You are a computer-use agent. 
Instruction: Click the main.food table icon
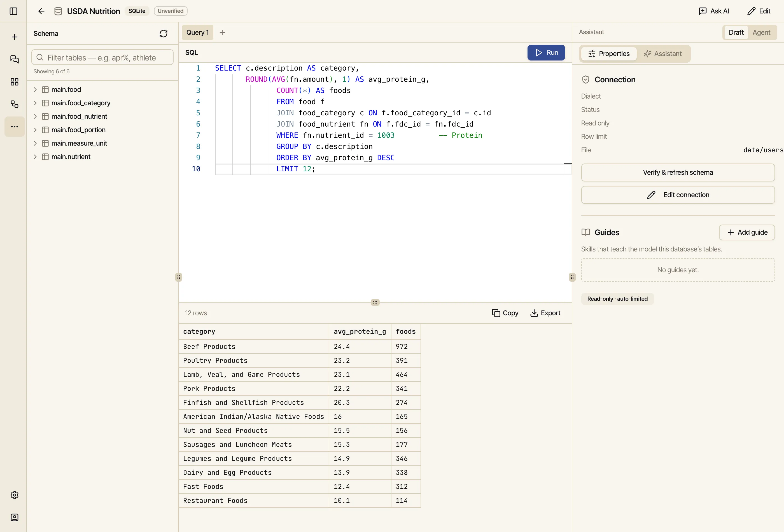click(45, 89)
